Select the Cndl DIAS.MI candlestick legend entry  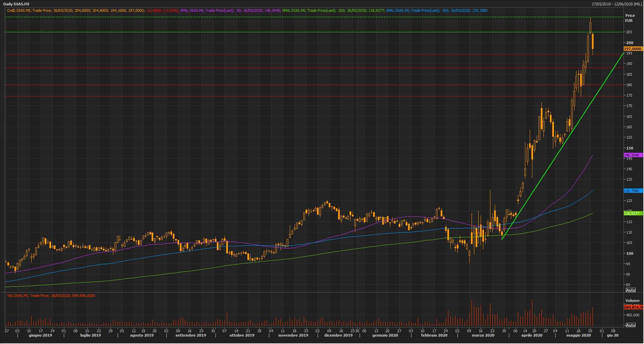coord(92,10)
